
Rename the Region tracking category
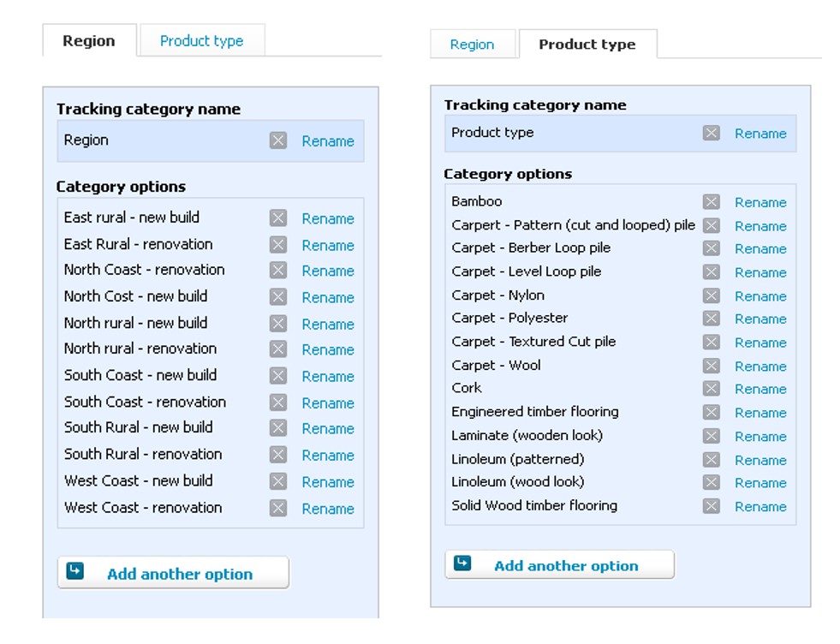click(x=328, y=141)
